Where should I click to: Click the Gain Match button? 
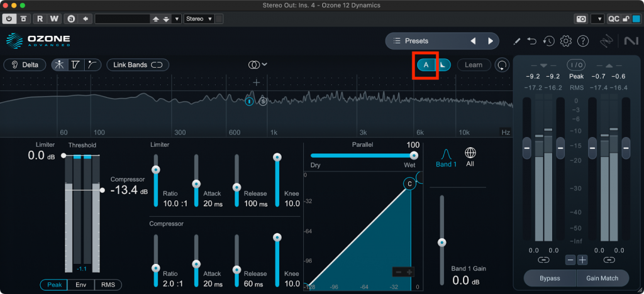(603, 278)
